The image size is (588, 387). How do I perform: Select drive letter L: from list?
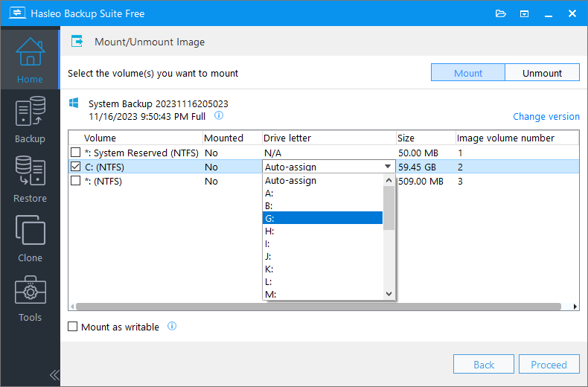(x=322, y=281)
